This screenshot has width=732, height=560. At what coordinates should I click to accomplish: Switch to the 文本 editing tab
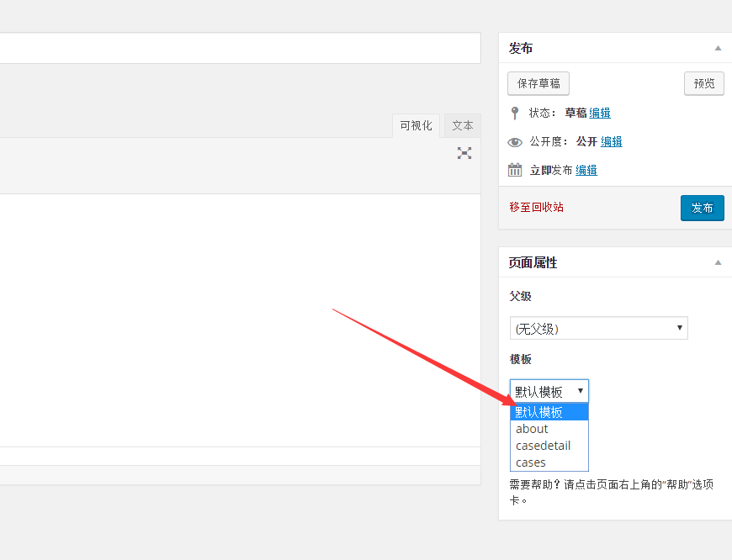(461, 125)
